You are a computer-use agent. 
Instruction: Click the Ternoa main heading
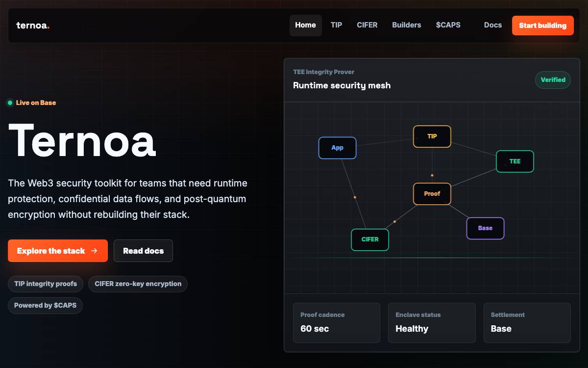pos(82,140)
